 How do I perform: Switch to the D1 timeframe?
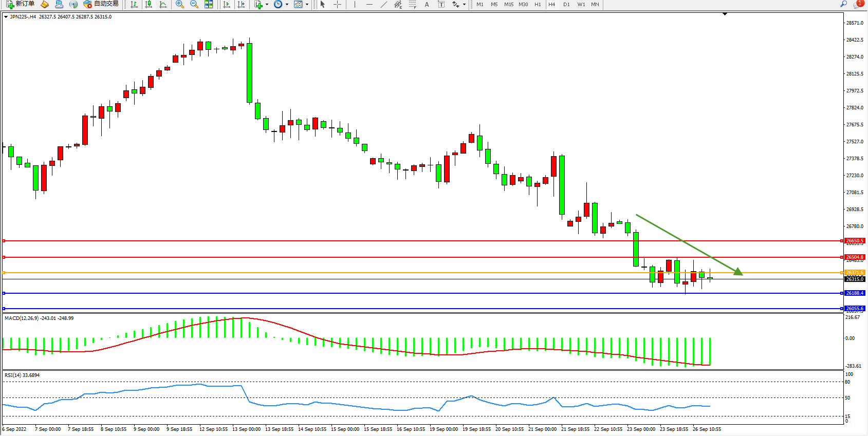[566, 4]
